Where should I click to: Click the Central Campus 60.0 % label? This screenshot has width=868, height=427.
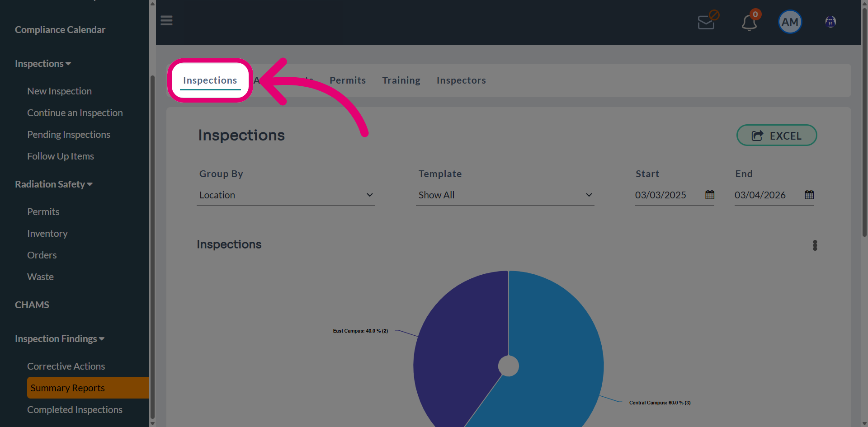point(660,403)
